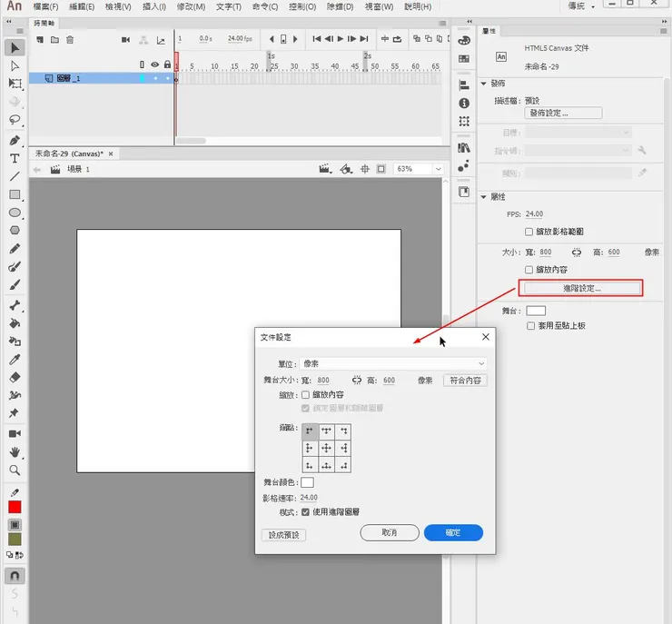Lock all layers via padlock icon
This screenshot has height=624, width=672.
point(168,64)
